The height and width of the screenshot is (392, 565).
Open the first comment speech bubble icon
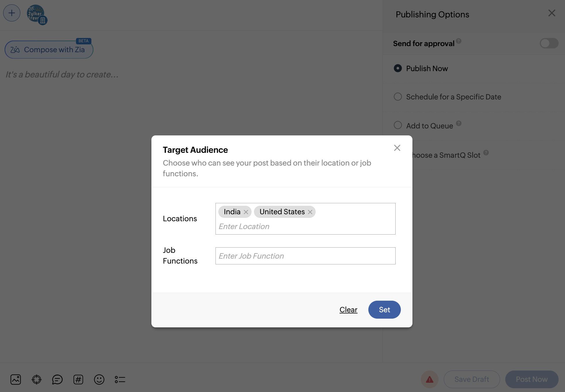[57, 380]
